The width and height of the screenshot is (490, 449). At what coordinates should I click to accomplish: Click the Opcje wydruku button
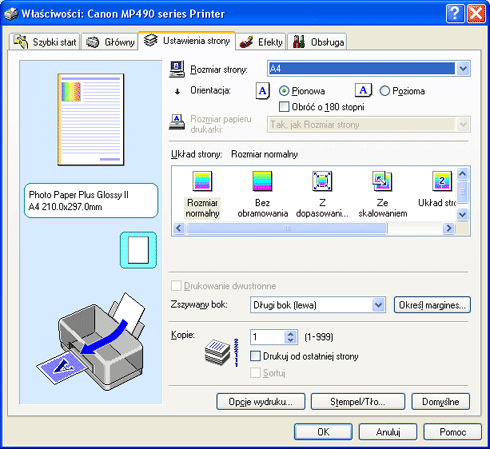[261, 402]
